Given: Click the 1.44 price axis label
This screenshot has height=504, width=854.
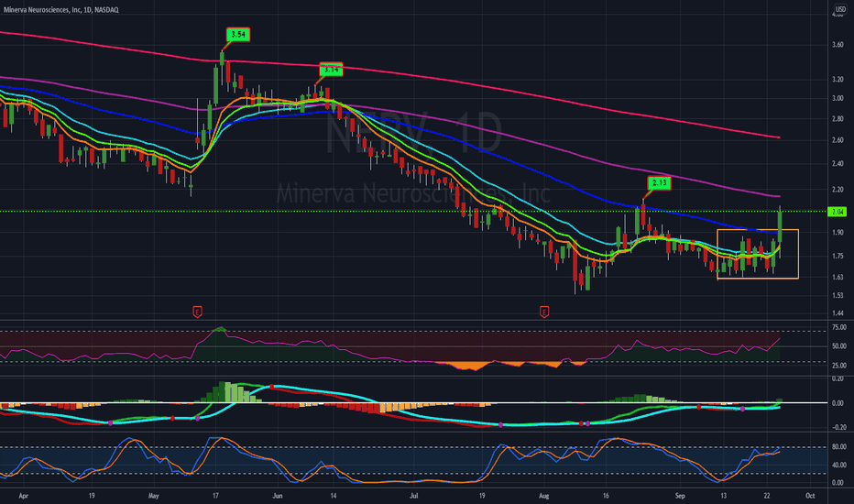Looking at the screenshot, I should tap(838, 313).
